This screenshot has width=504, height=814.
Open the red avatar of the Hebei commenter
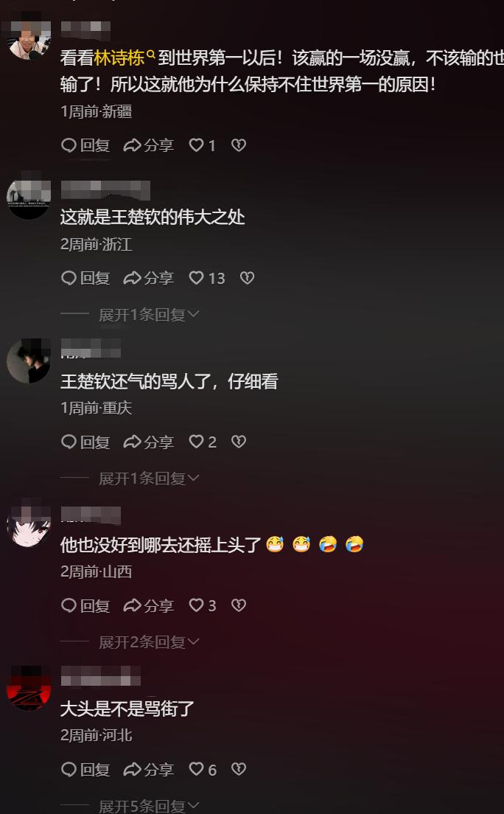click(x=29, y=689)
